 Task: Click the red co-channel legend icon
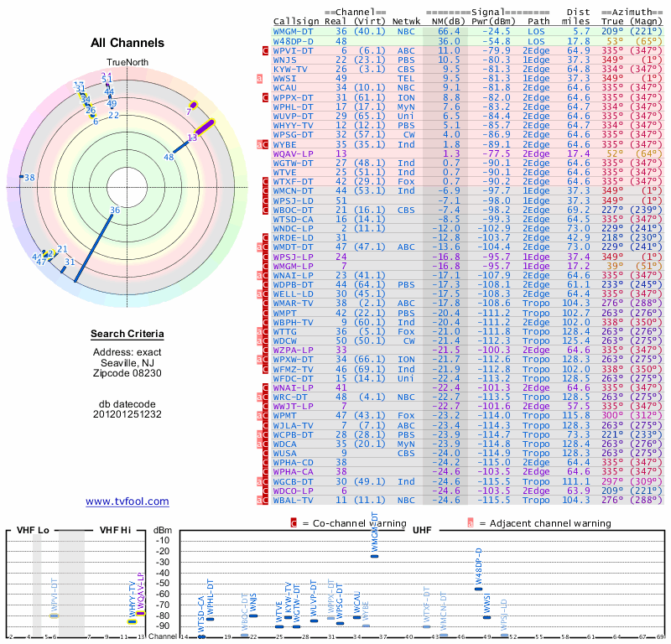tap(294, 523)
